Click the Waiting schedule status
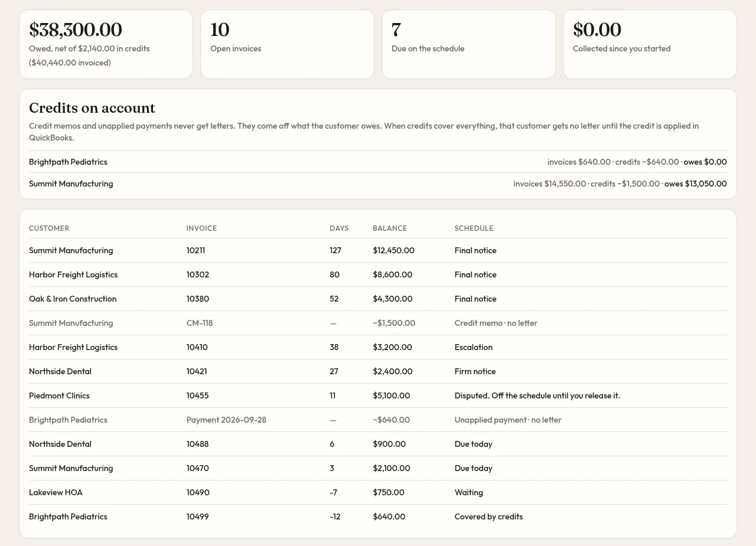The image size is (756, 546). [x=469, y=492]
